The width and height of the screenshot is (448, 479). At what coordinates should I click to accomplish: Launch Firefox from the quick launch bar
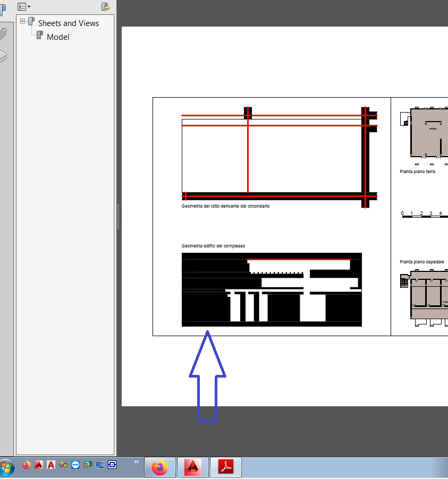27,465
